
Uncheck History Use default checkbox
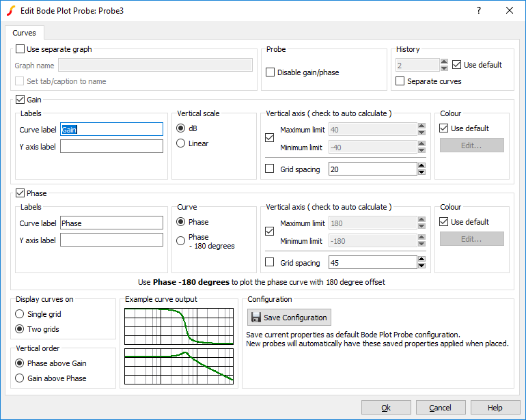coord(457,65)
